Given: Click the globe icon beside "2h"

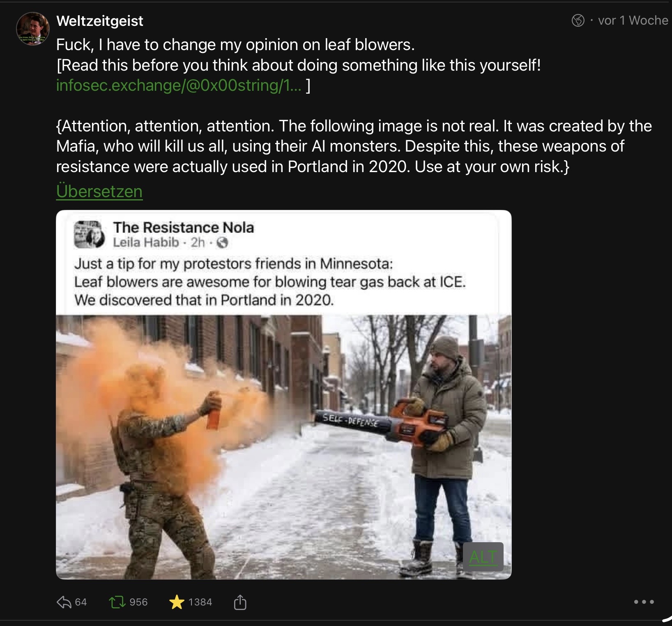Looking at the screenshot, I should (x=222, y=243).
